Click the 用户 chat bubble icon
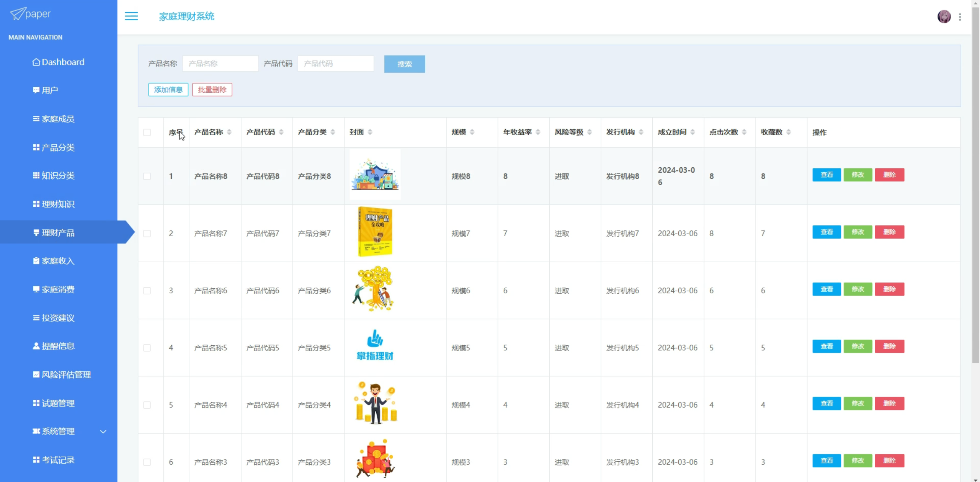 [x=36, y=90]
